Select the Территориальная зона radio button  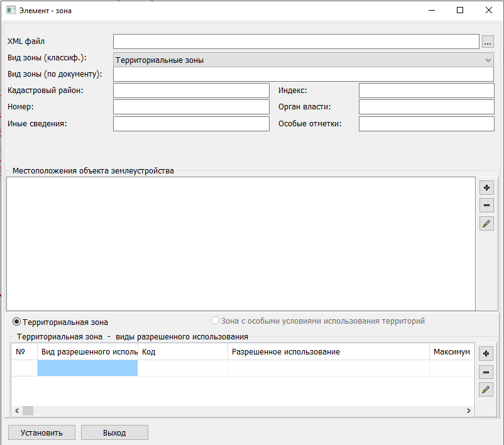tap(17, 321)
